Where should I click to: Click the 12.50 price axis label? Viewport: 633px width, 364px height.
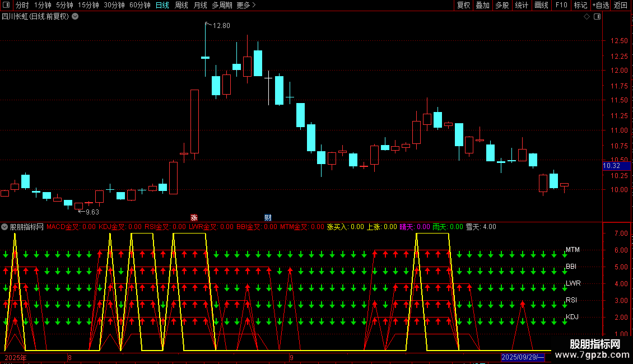click(619, 41)
